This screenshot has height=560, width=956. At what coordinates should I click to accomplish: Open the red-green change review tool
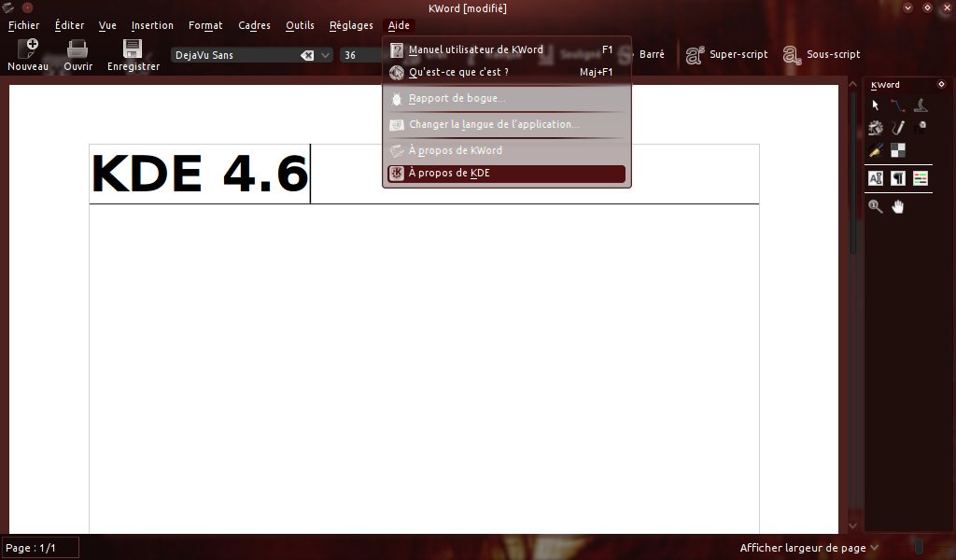(x=920, y=178)
